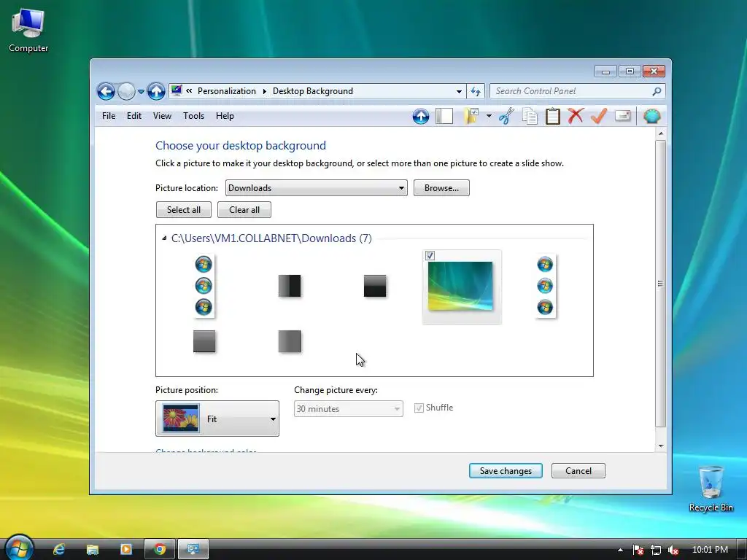Open the Picture position Fit dropdown

pos(217,419)
